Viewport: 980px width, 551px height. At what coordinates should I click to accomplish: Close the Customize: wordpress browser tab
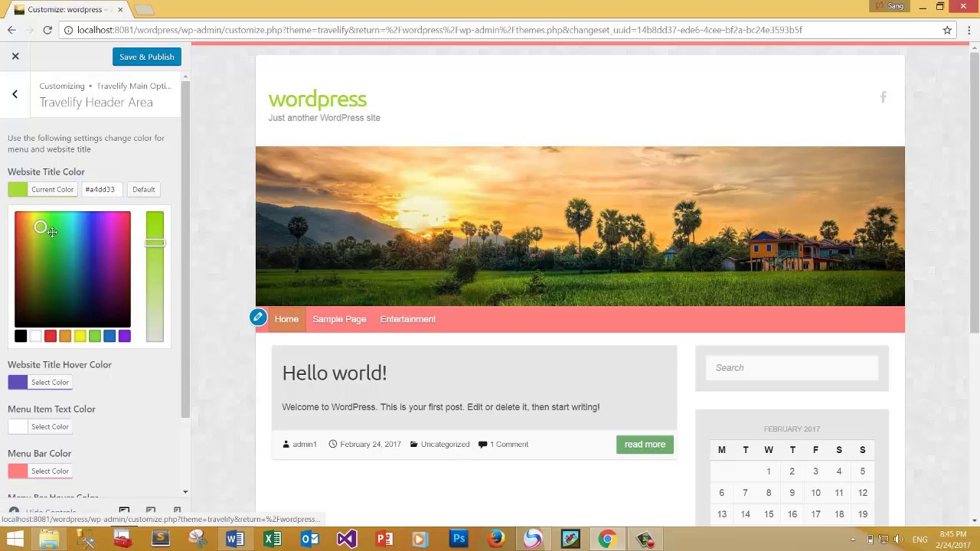pyautogui.click(x=120, y=9)
